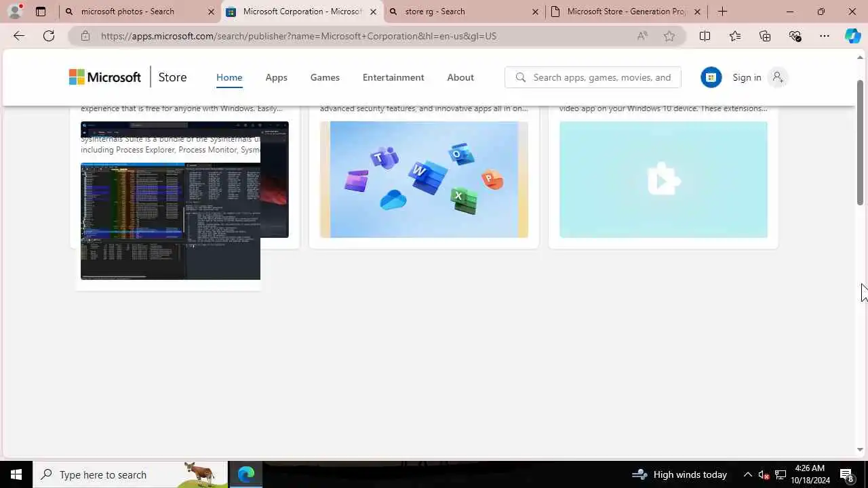The height and width of the screenshot is (488, 868).
Task: Open the video extensions placeholder thumbnail
Action: [663, 180]
